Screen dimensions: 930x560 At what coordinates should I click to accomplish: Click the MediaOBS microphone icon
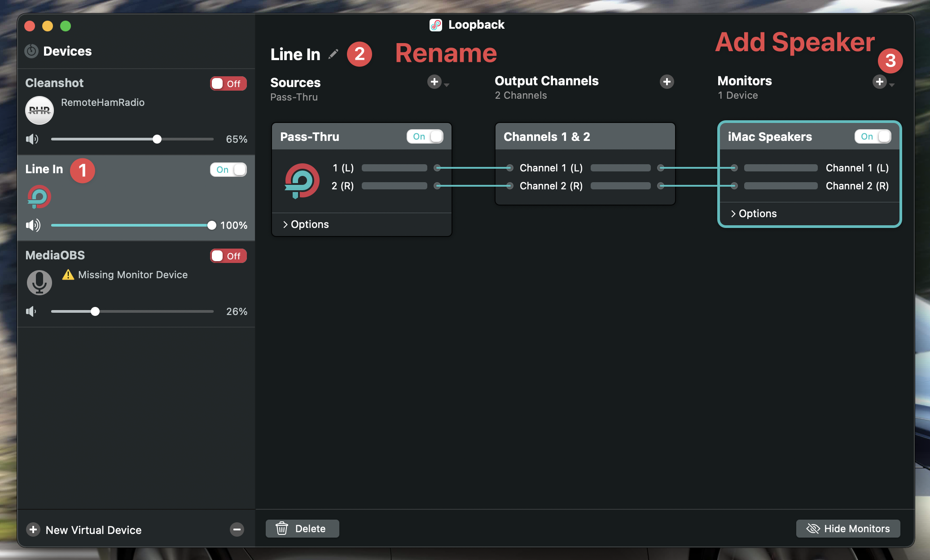[x=39, y=282]
